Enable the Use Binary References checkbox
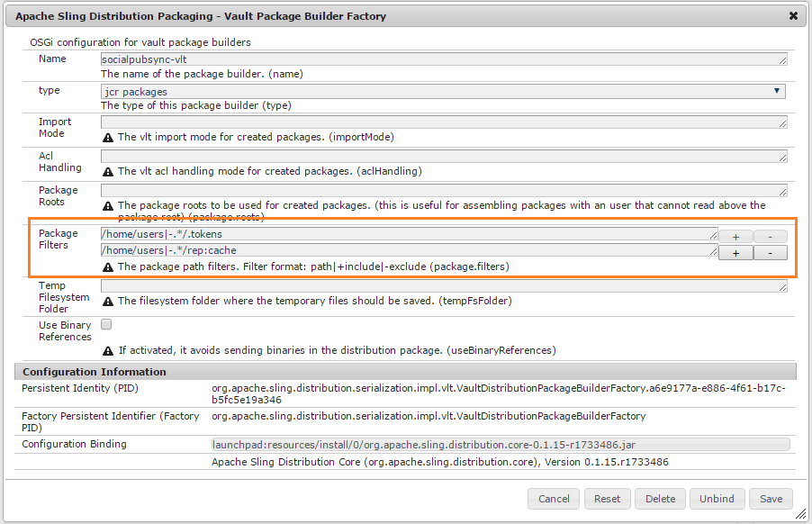812x524 pixels. (x=106, y=324)
